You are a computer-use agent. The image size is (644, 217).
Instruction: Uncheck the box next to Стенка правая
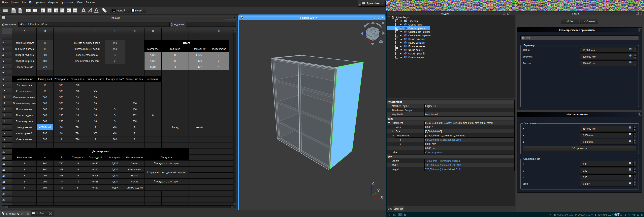click(397, 28)
